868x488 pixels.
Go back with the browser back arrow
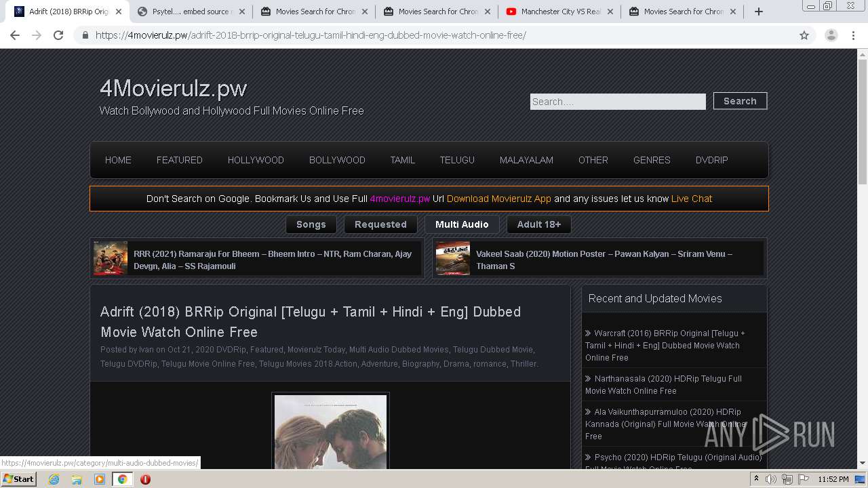[x=15, y=35]
